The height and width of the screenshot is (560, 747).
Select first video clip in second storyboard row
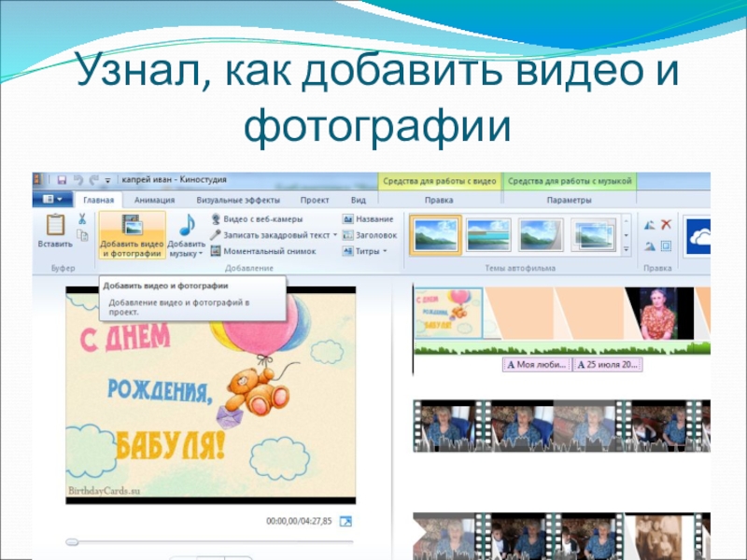448,427
